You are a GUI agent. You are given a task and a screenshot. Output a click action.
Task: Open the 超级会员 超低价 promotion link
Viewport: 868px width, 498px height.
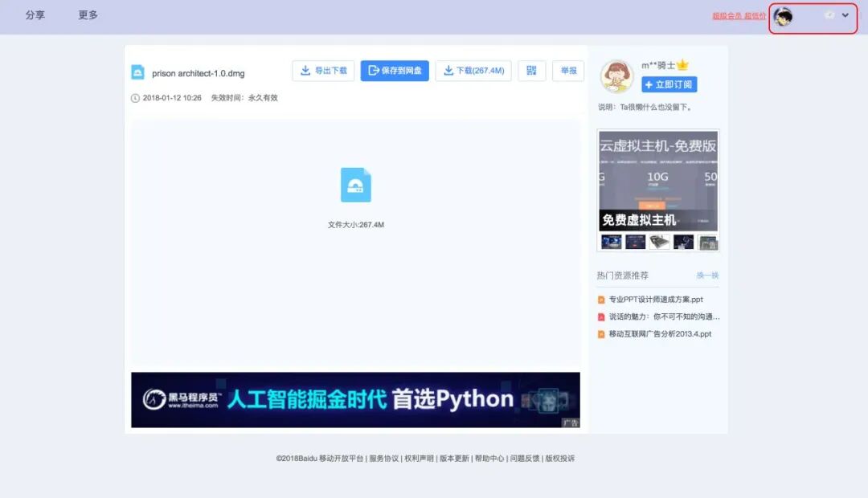(738, 15)
